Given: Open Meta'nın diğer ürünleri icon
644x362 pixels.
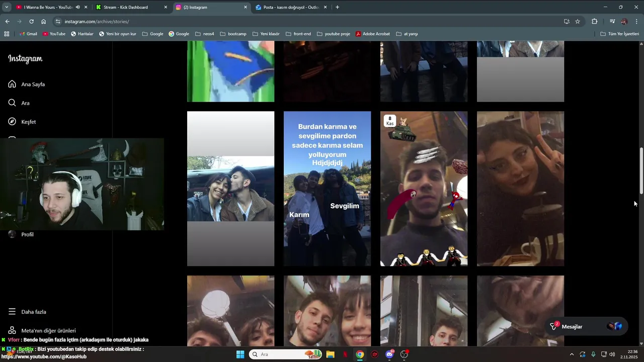Looking at the screenshot, I should coord(12,330).
